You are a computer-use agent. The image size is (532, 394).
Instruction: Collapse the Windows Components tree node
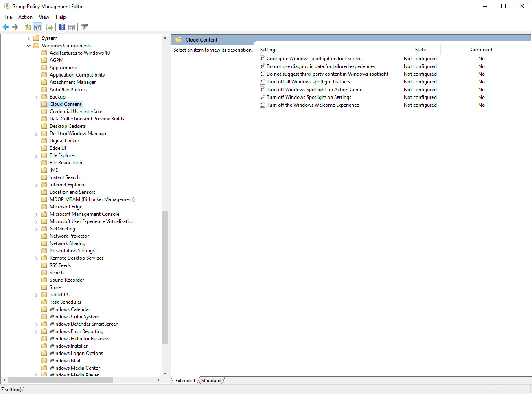click(x=29, y=46)
